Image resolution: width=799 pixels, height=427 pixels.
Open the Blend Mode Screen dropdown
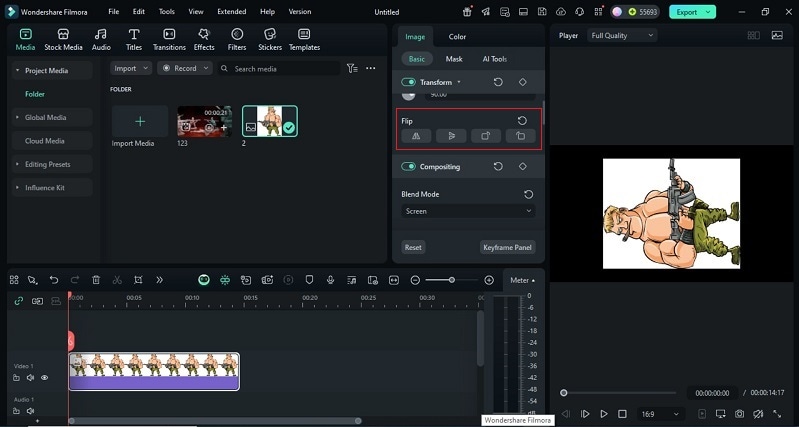[468, 211]
